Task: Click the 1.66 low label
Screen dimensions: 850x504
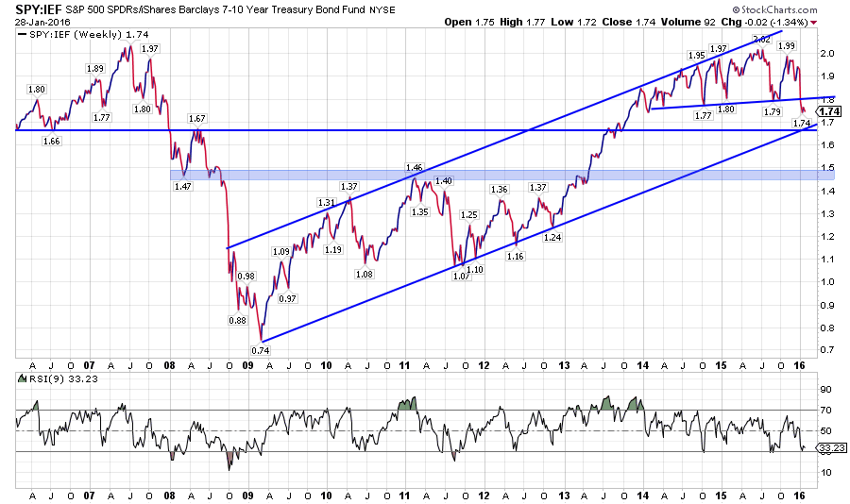Action: click(52, 141)
